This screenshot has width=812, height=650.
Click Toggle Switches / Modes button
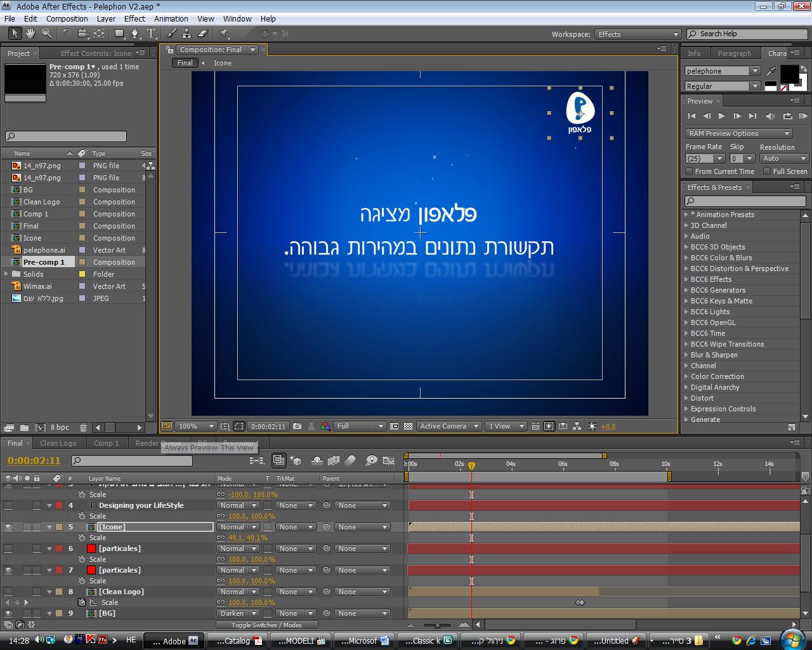266,625
